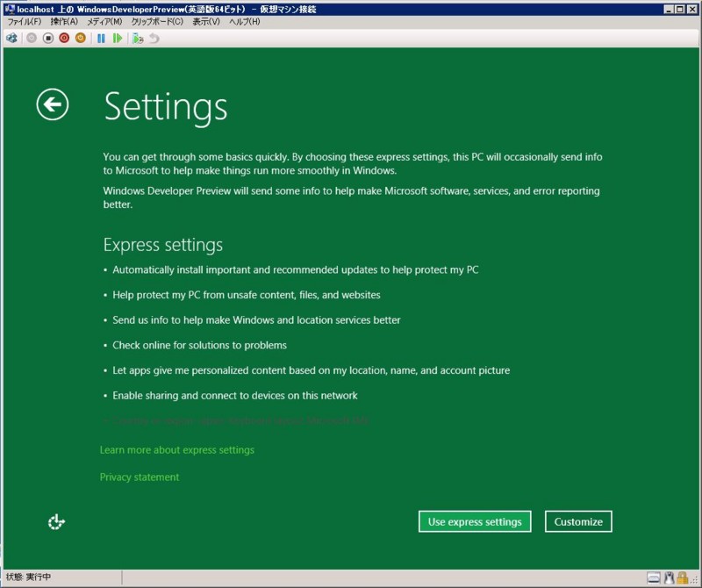Click 'Send us info to help make Windows' text
The height and width of the screenshot is (588, 702).
(256, 319)
